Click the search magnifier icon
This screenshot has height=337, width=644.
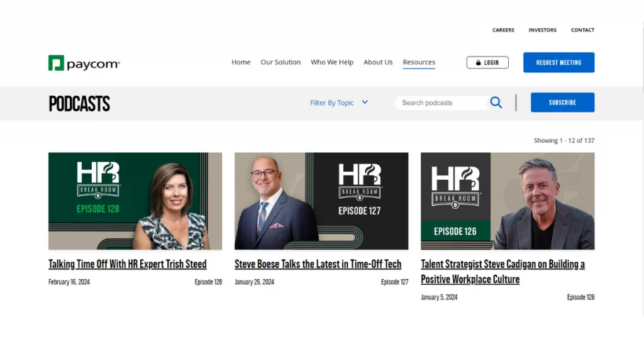(496, 102)
